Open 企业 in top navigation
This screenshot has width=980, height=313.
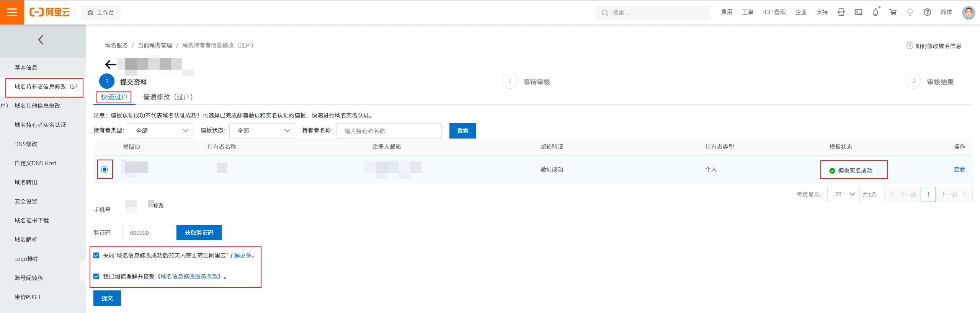click(801, 12)
